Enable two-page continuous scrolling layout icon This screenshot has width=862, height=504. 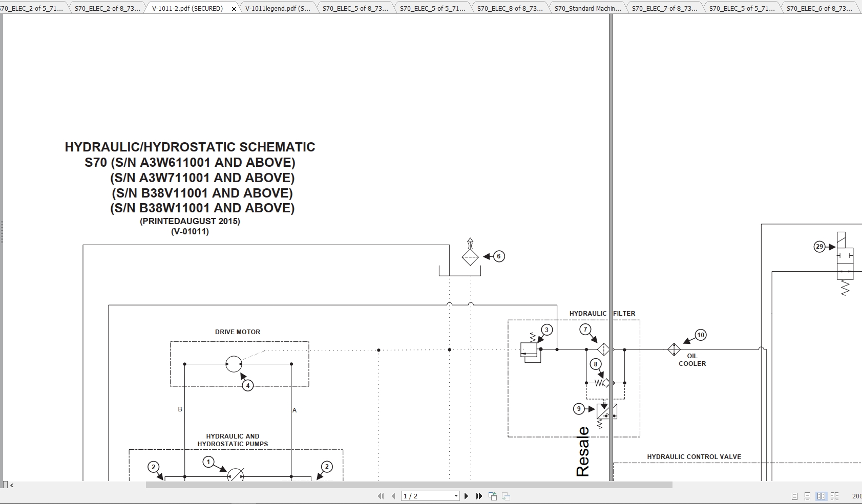[835, 496]
